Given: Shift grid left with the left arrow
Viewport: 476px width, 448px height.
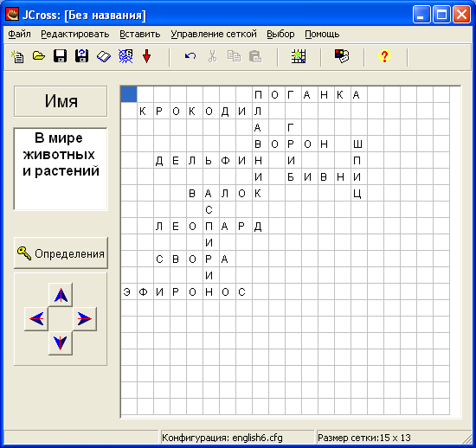Looking at the screenshot, I should (36, 319).
